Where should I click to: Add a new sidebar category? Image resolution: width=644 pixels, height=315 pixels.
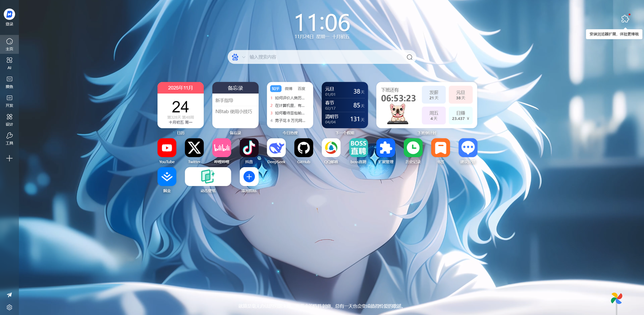(x=9, y=159)
